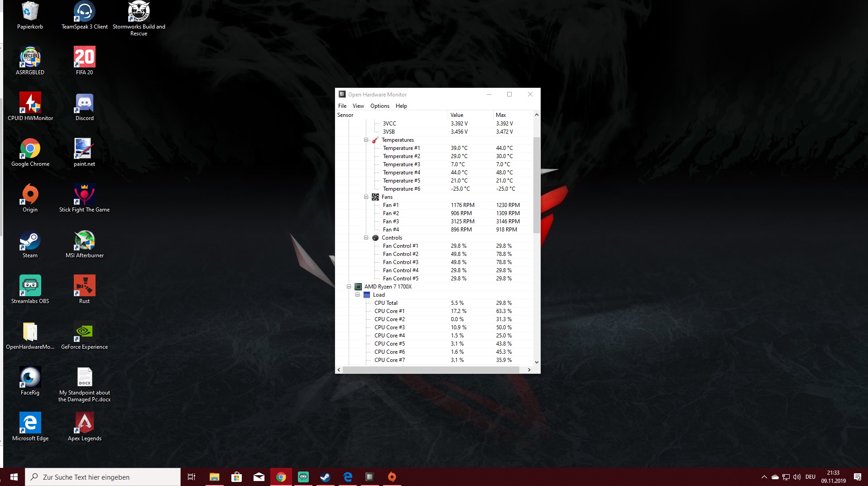Select My Standpoint about the Damaged Pc.docx
The height and width of the screenshot is (486, 868).
(85, 385)
